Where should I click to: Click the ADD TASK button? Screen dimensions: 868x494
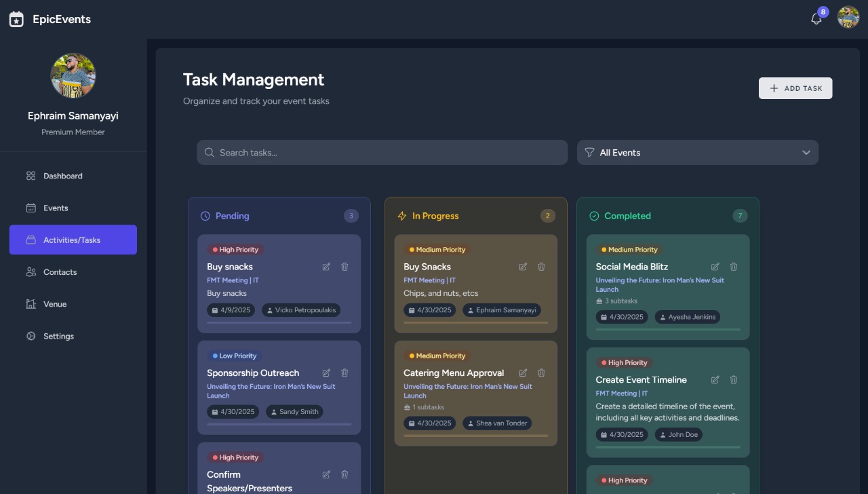[x=795, y=88]
